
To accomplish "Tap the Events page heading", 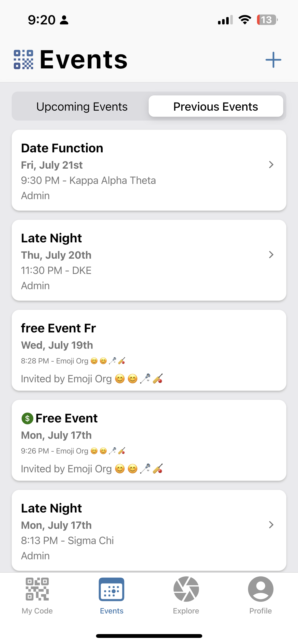I will tap(84, 60).
